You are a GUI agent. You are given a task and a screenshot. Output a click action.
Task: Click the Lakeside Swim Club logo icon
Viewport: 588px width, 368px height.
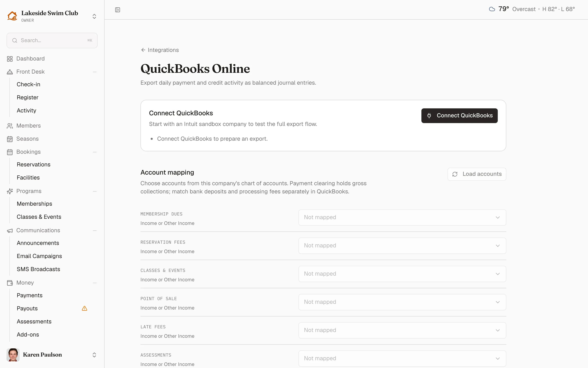point(12,16)
